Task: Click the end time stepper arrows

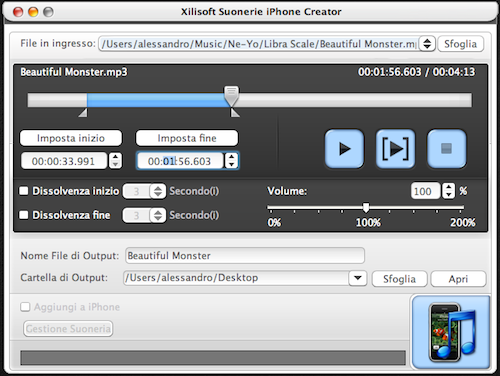Action: 231,161
